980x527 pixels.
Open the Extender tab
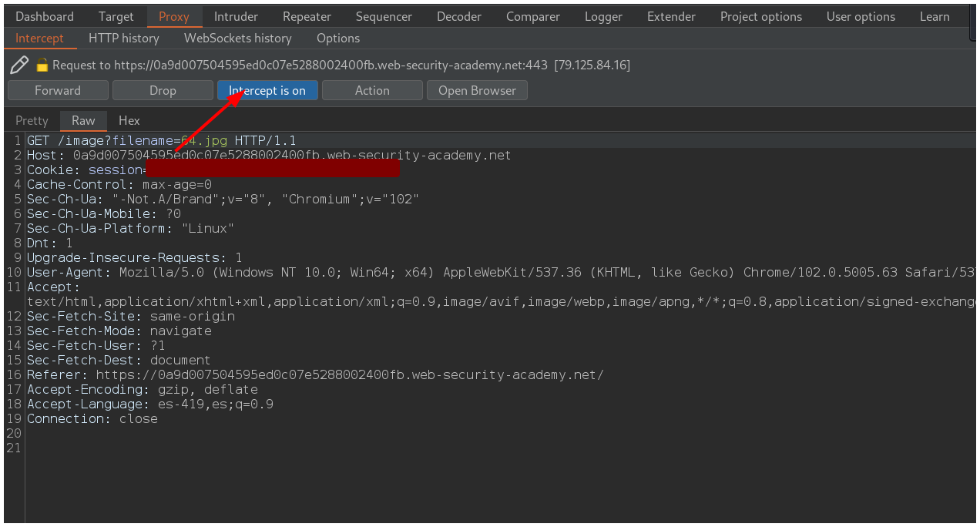click(671, 16)
